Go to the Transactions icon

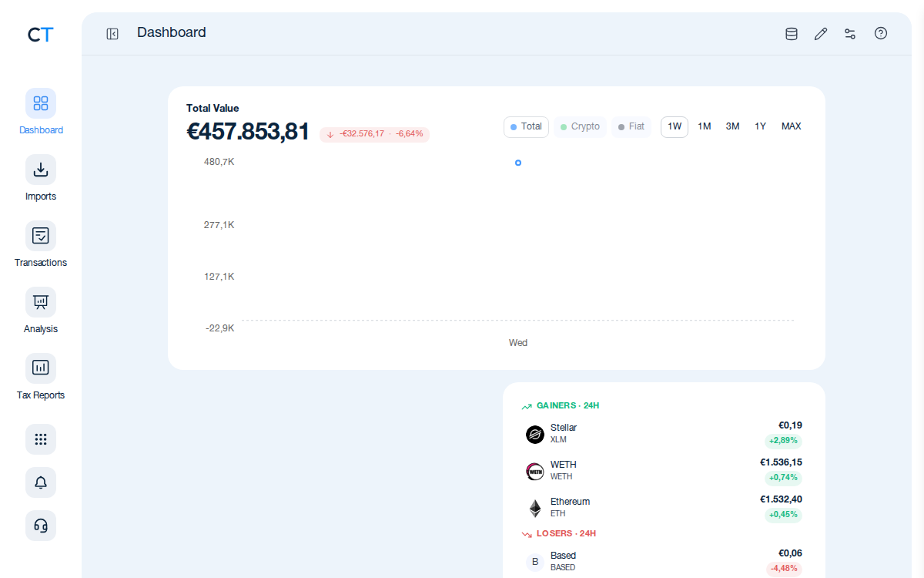click(41, 236)
